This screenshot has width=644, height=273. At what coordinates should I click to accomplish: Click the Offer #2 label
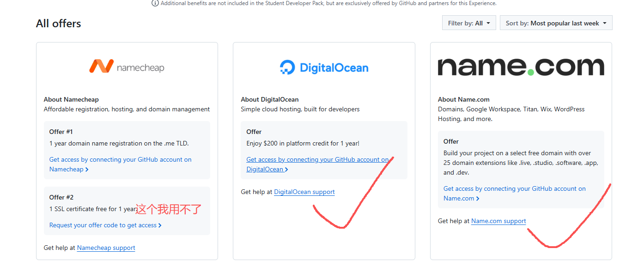(x=61, y=197)
